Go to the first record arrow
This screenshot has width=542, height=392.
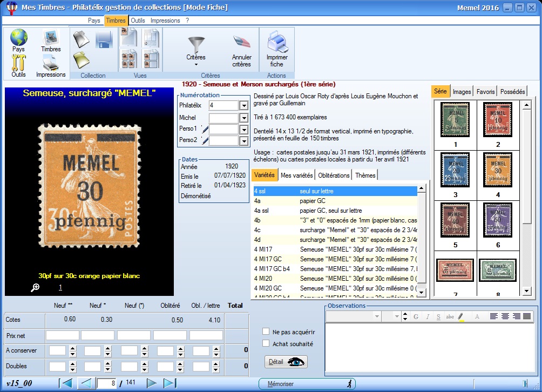pos(66,383)
